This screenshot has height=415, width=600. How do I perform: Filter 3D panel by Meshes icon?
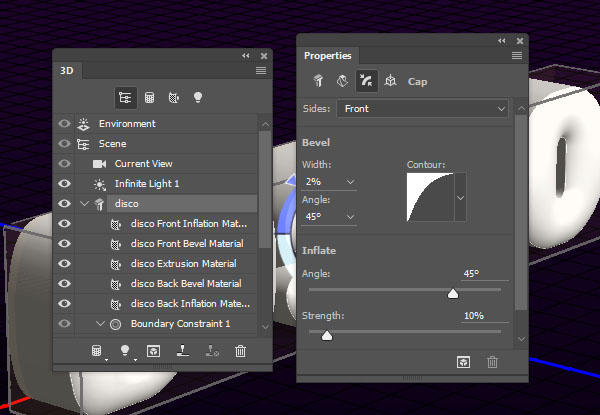point(149,98)
